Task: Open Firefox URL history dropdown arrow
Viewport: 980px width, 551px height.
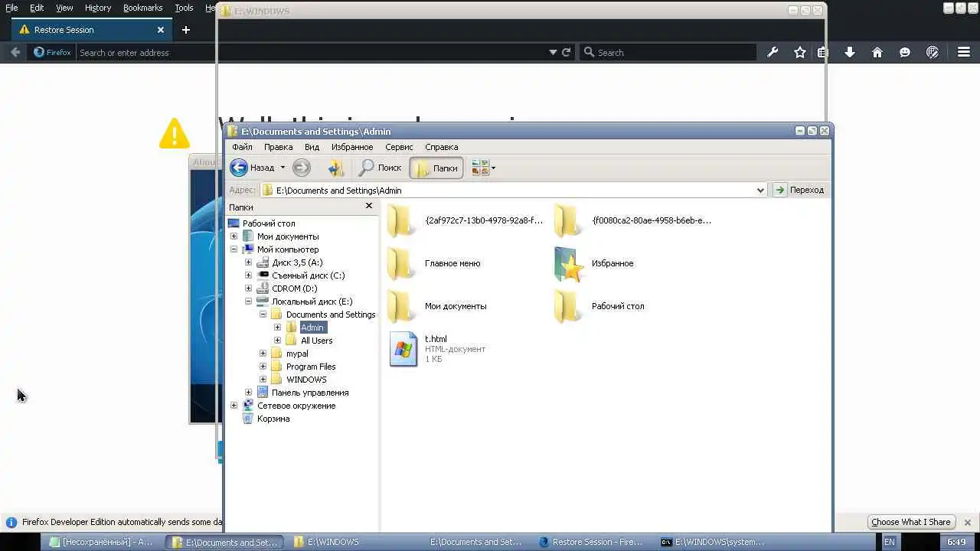Action: [x=553, y=52]
